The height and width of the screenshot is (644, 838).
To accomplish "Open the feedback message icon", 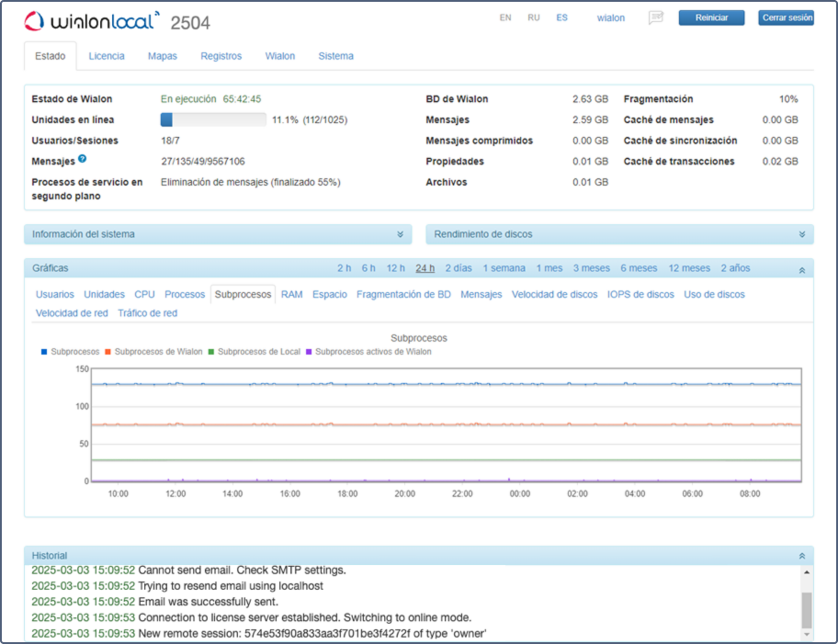I will pyautogui.click(x=656, y=17).
